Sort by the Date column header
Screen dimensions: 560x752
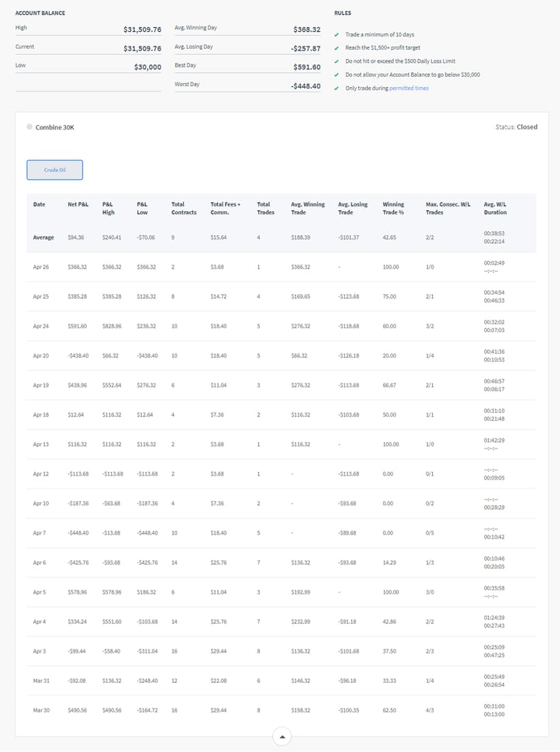coord(40,205)
